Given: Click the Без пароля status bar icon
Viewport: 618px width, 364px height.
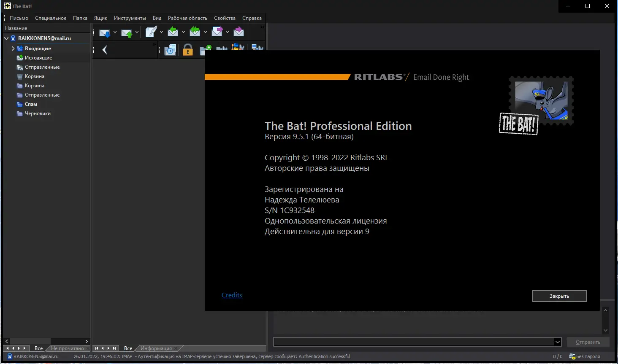Looking at the screenshot, I should click(573, 356).
